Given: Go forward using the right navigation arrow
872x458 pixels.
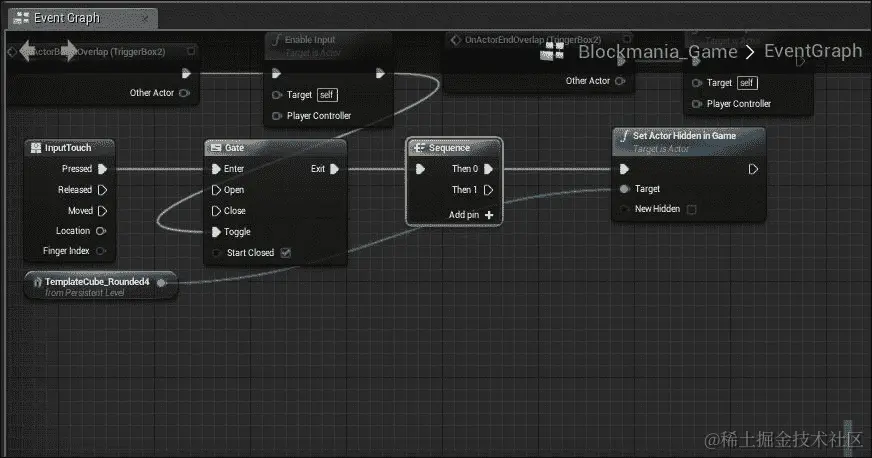Looking at the screenshot, I should point(69,51).
